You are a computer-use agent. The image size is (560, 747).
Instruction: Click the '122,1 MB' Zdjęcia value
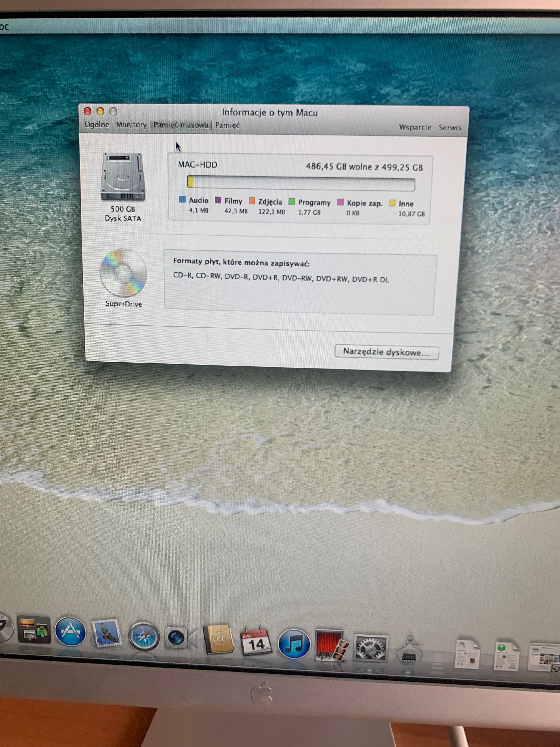coord(271,212)
